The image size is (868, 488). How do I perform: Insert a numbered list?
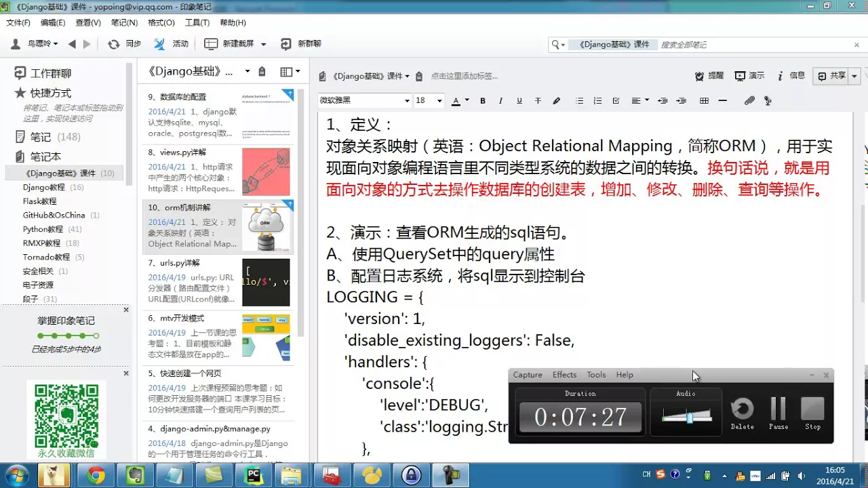click(597, 101)
